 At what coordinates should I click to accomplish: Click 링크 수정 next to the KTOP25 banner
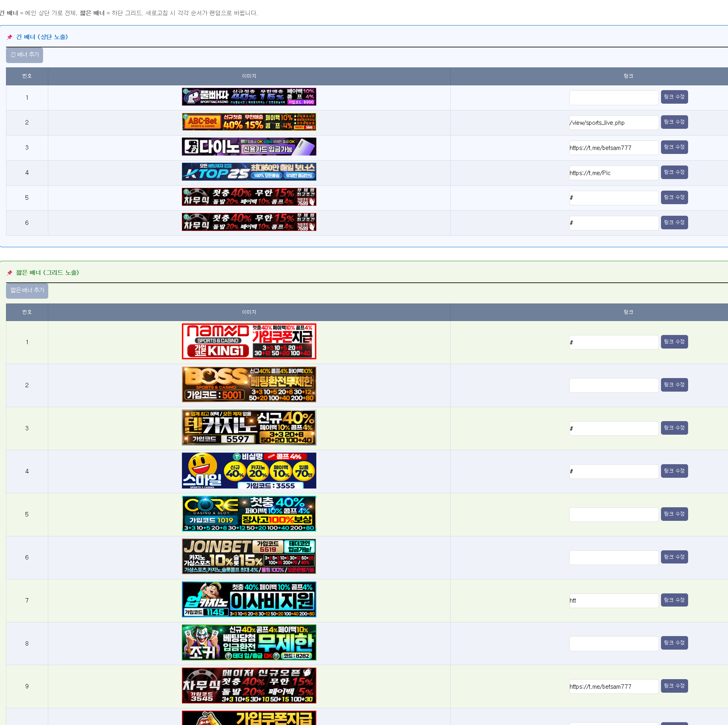pos(674,172)
